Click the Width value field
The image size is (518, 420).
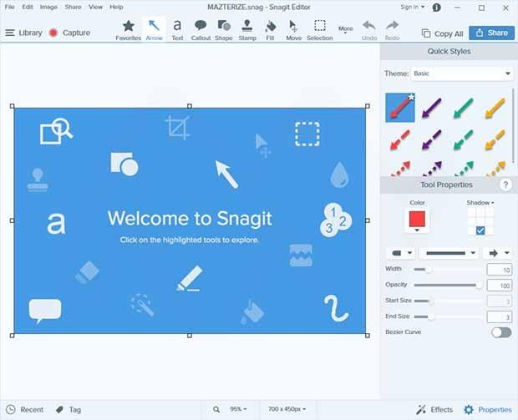[x=499, y=270]
